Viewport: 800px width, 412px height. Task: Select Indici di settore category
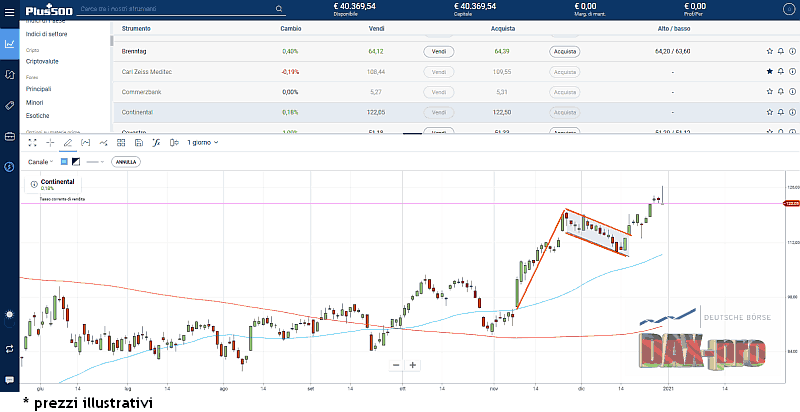pos(46,34)
